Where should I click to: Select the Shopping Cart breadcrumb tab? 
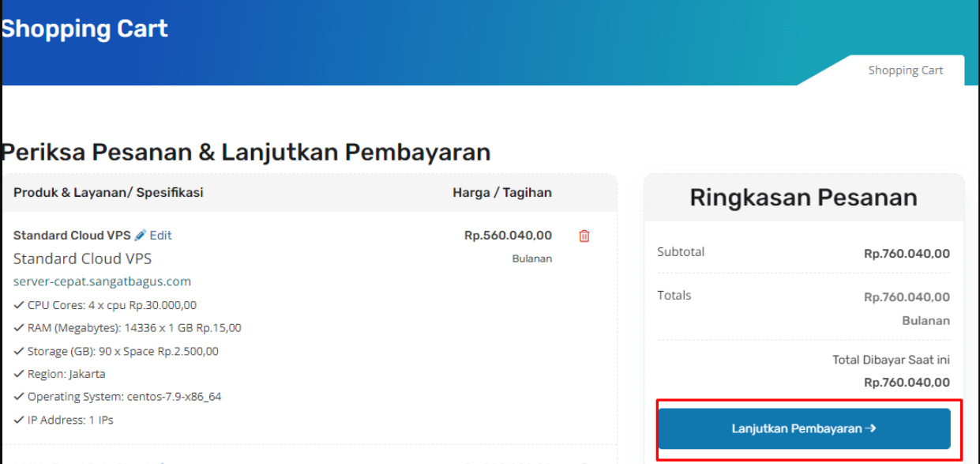905,70
